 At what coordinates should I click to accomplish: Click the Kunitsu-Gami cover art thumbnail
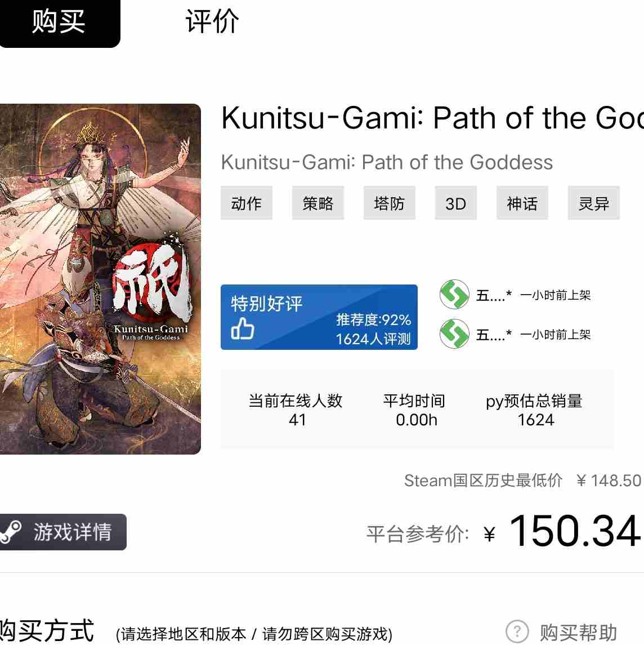pos(100,279)
